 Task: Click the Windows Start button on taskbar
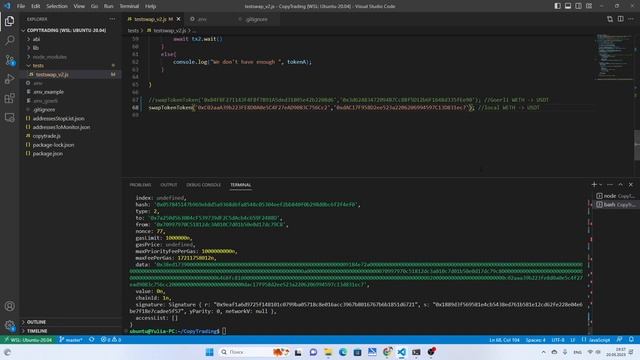tap(209, 352)
